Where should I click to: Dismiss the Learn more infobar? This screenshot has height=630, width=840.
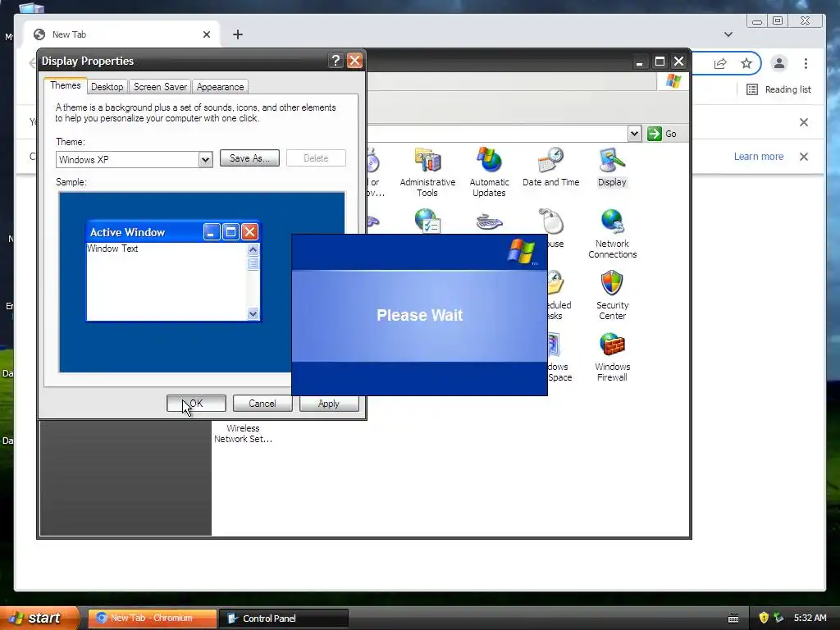pyautogui.click(x=804, y=157)
